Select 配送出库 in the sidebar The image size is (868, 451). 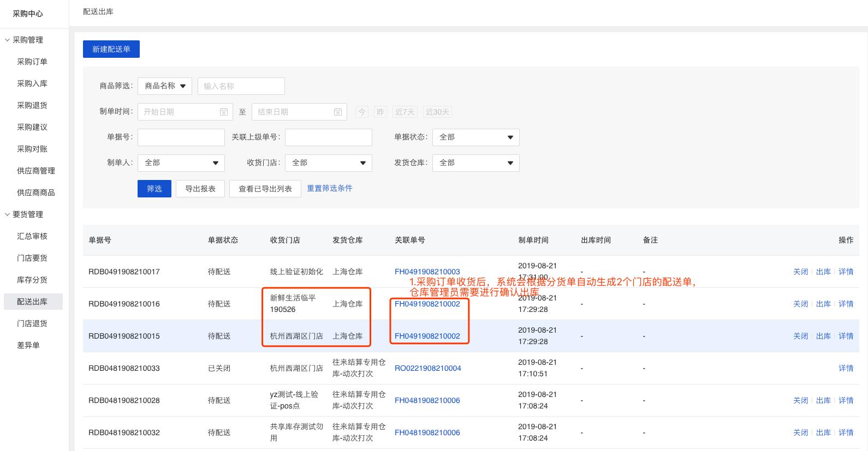(x=33, y=302)
